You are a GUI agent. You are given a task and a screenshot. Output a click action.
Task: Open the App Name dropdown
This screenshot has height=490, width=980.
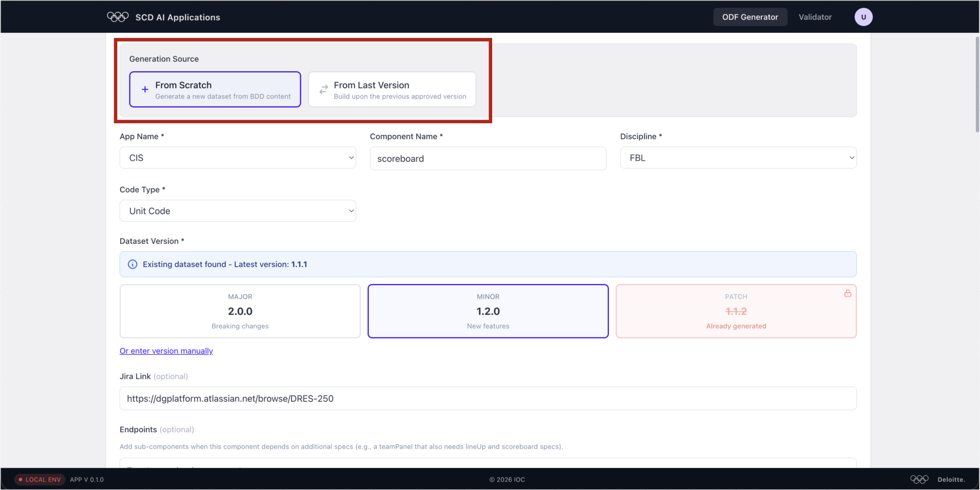point(238,158)
